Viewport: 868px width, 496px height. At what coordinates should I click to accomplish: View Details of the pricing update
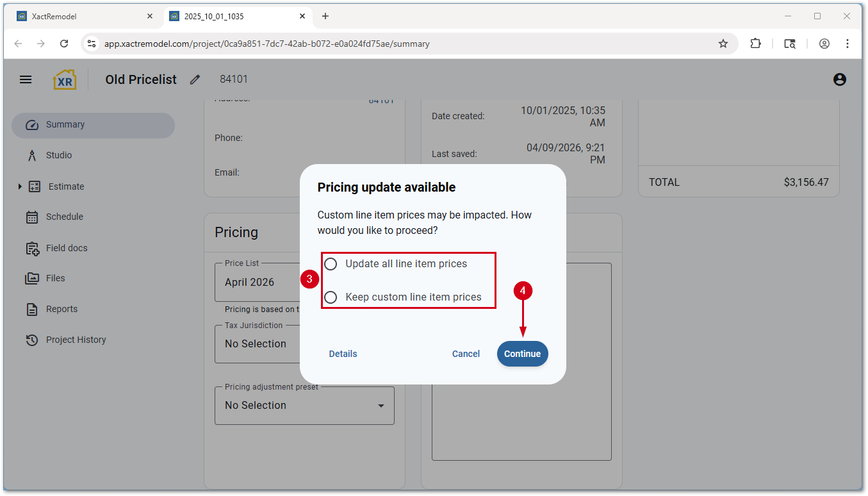point(343,353)
